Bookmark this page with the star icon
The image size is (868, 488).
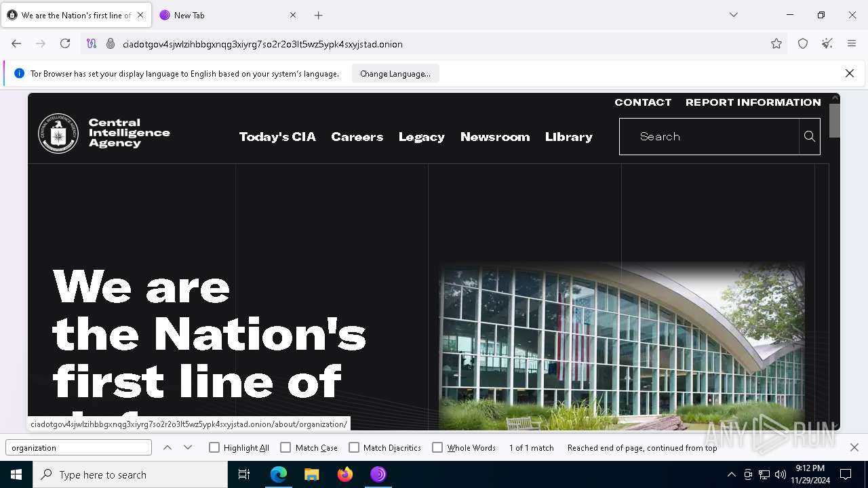pyautogui.click(x=776, y=43)
